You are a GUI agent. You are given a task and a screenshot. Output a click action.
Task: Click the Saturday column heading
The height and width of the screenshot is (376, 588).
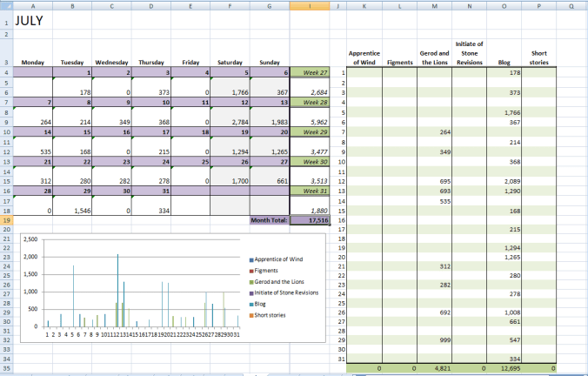(230, 63)
